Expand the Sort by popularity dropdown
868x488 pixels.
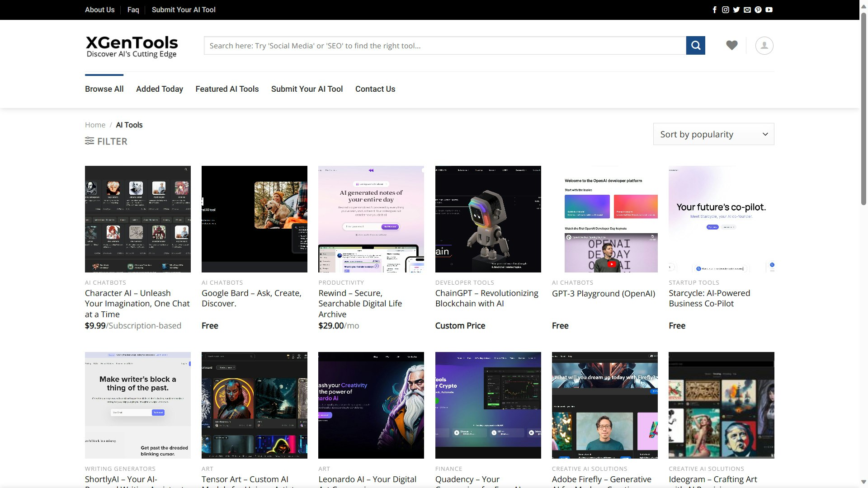pos(713,134)
